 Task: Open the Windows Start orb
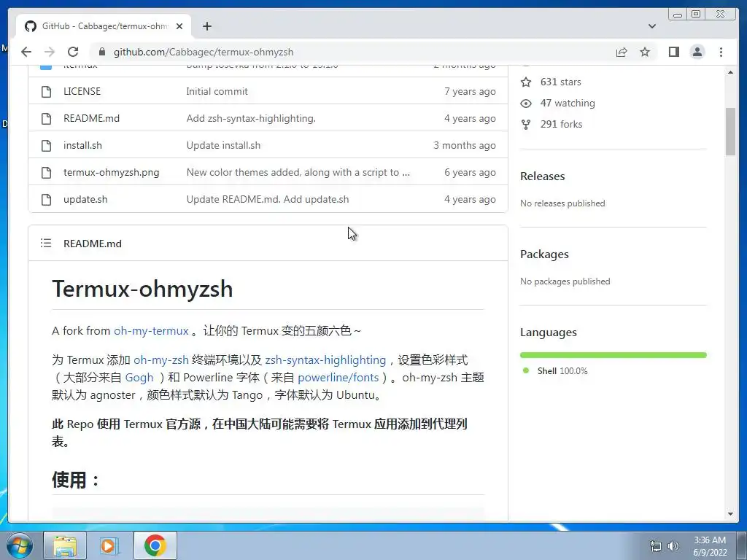pos(20,545)
